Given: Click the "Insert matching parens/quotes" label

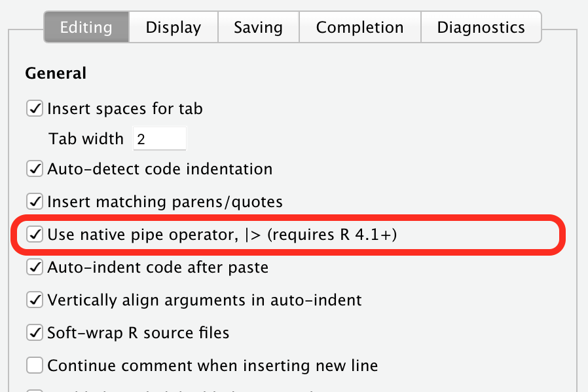Looking at the screenshot, I should [x=164, y=201].
